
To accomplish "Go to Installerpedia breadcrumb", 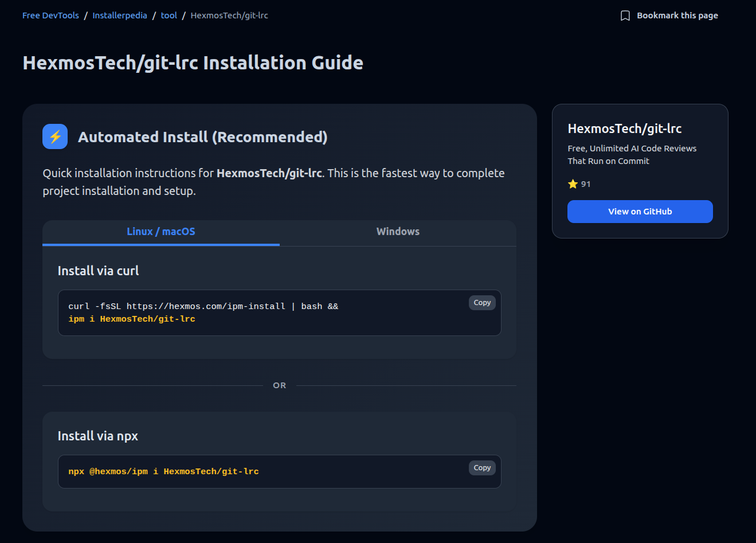I will (x=120, y=15).
